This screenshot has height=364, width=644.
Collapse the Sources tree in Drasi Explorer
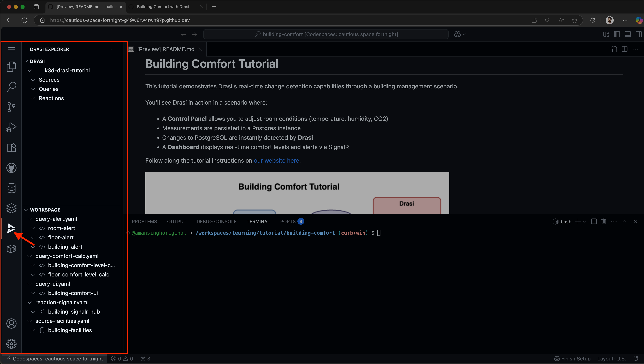pyautogui.click(x=33, y=80)
